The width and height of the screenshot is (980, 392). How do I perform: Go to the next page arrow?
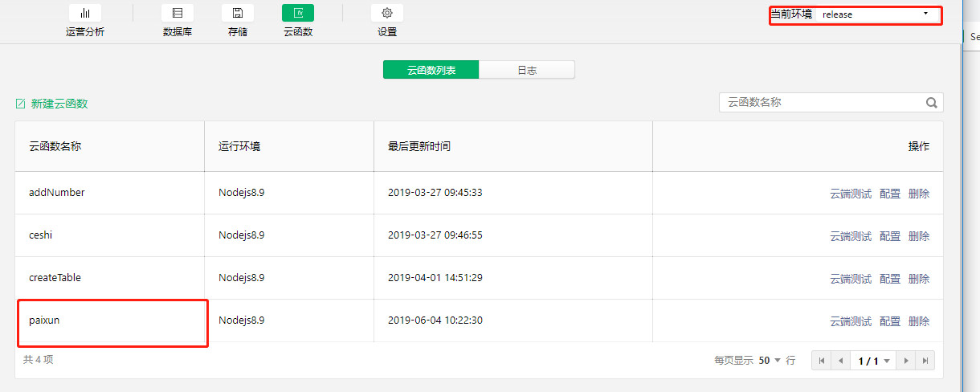click(907, 361)
